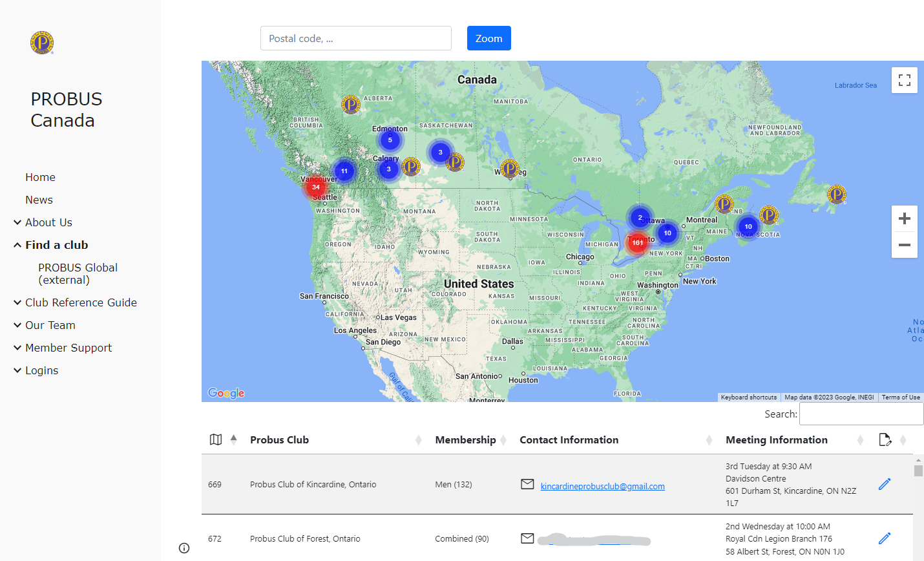Screen dimensions: 924x561
Task: Open the News page
Action: click(39, 200)
